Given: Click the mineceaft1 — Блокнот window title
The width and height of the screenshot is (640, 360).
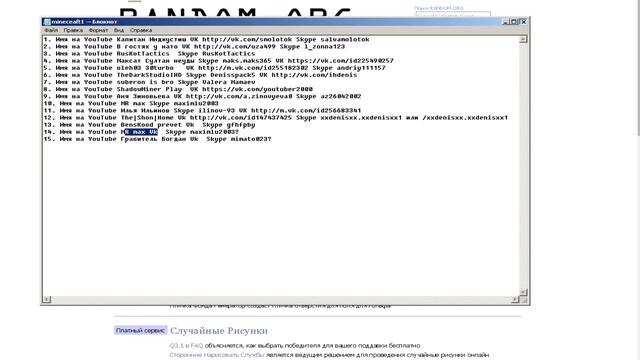Looking at the screenshot, I should [84, 22].
